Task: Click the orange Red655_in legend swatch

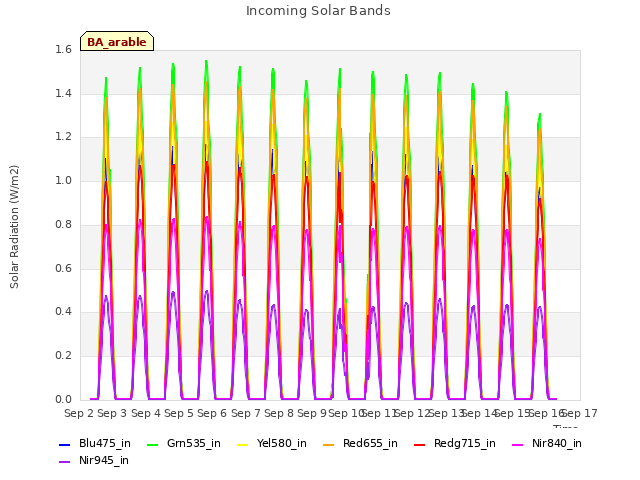Action: click(x=329, y=444)
